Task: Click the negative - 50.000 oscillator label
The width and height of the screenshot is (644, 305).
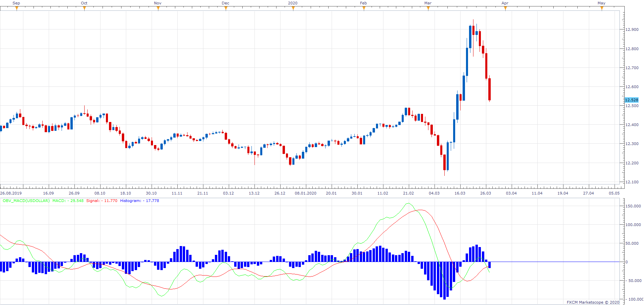Action: 633,281
